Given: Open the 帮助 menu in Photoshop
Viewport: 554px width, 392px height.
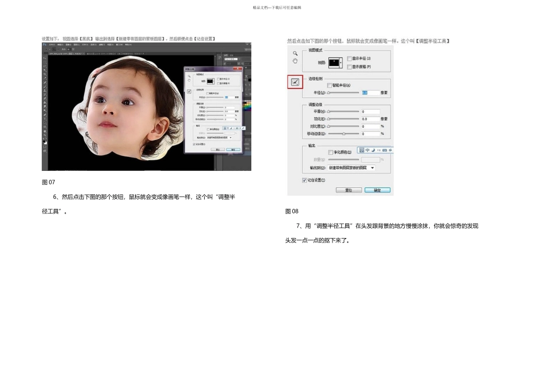Looking at the screenshot, I should [128, 44].
